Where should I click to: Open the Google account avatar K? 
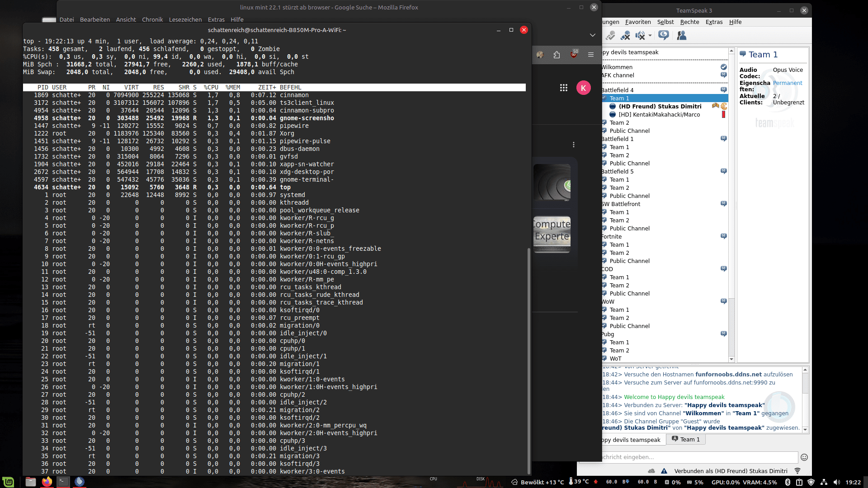click(584, 88)
